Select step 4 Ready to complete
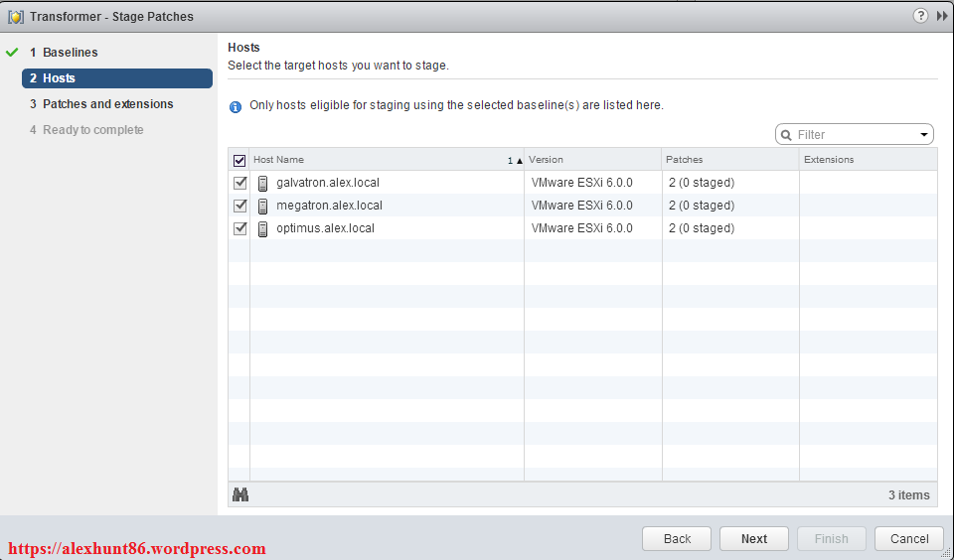Viewport: 954px width, 560px height. [86, 130]
